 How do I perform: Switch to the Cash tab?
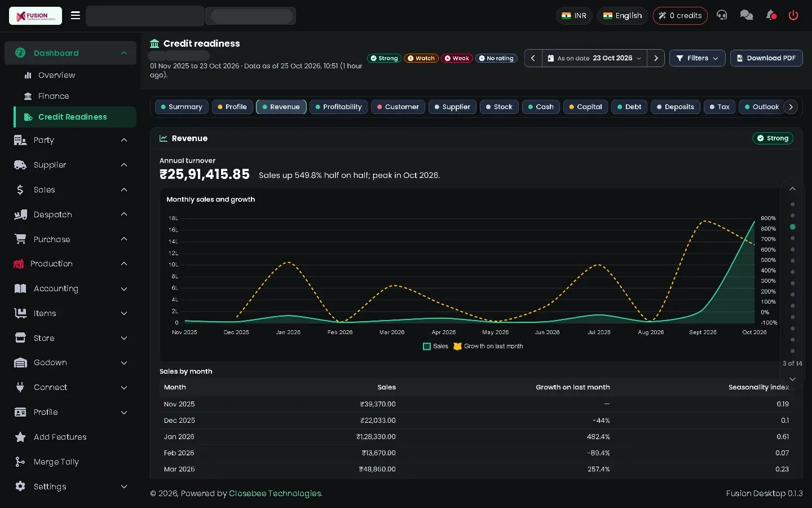click(541, 107)
